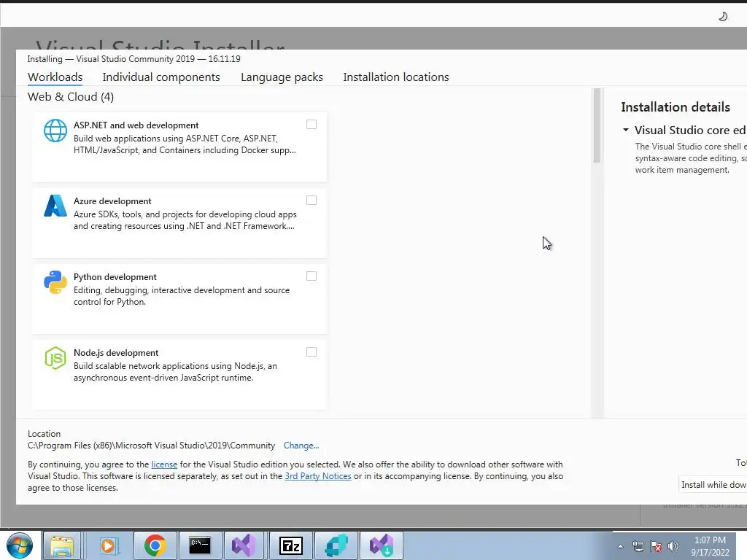
Task: Check the ASP.NET and web development workload
Action: (311, 124)
